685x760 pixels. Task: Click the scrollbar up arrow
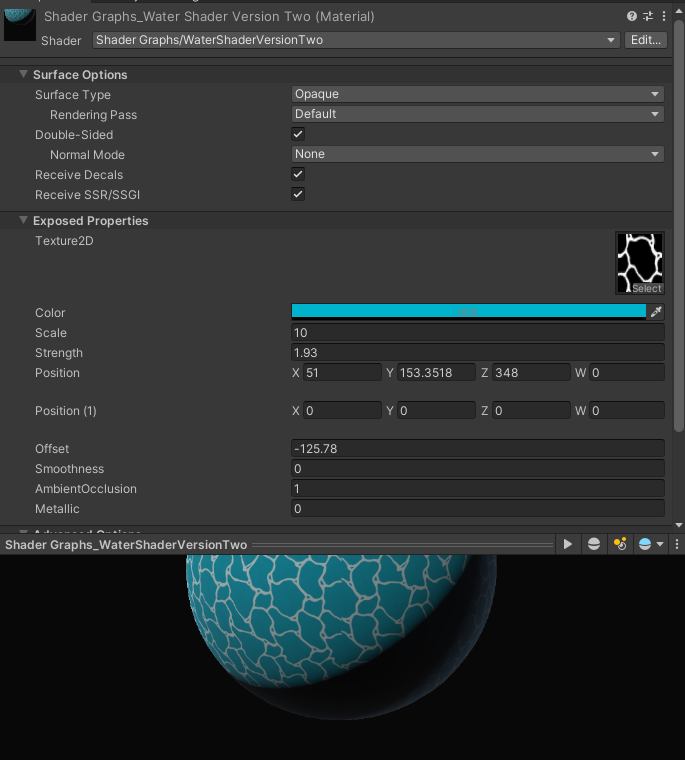pyautogui.click(x=679, y=11)
